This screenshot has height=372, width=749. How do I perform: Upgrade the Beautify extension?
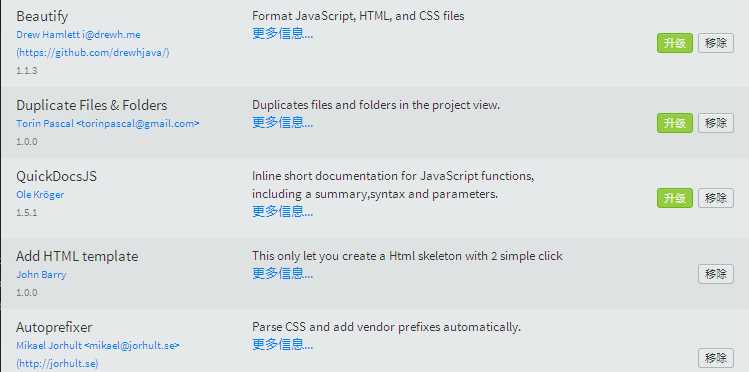click(674, 43)
